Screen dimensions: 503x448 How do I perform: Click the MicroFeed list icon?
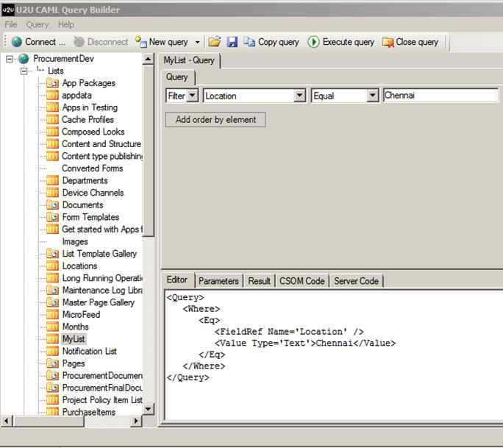coord(53,315)
